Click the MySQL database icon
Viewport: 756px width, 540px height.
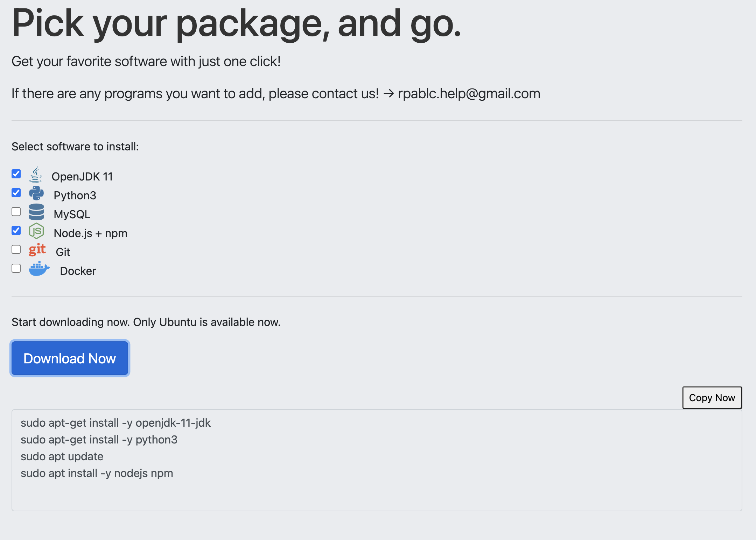point(36,212)
